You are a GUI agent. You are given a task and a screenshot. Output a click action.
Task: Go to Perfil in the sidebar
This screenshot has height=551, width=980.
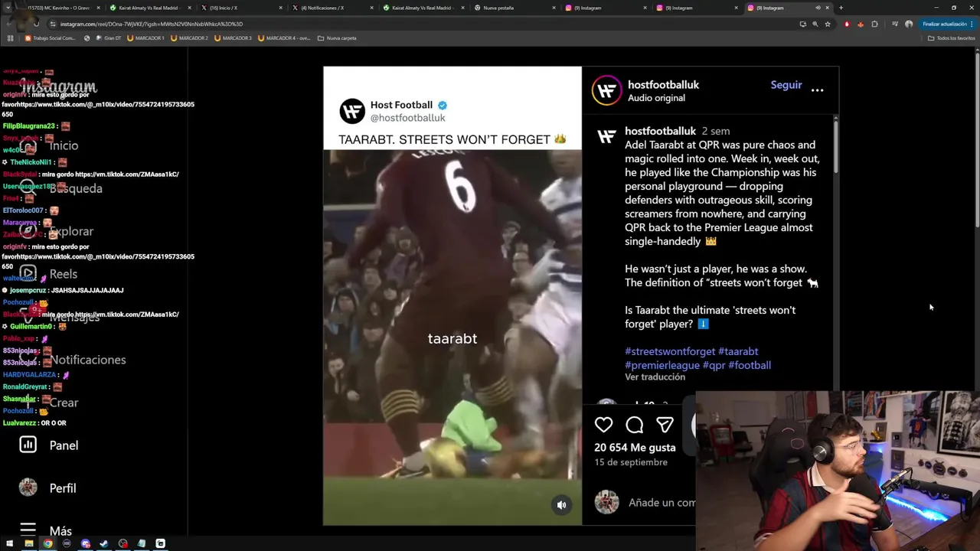point(47,487)
